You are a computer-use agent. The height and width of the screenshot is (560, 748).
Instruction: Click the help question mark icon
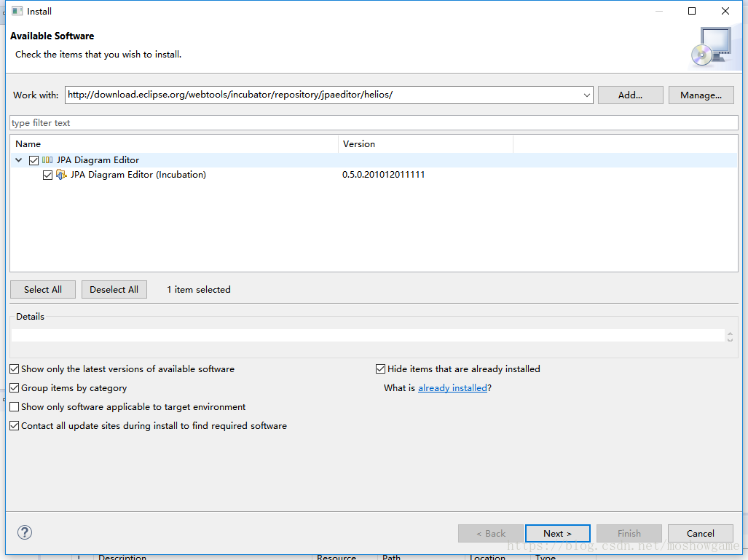click(24, 532)
